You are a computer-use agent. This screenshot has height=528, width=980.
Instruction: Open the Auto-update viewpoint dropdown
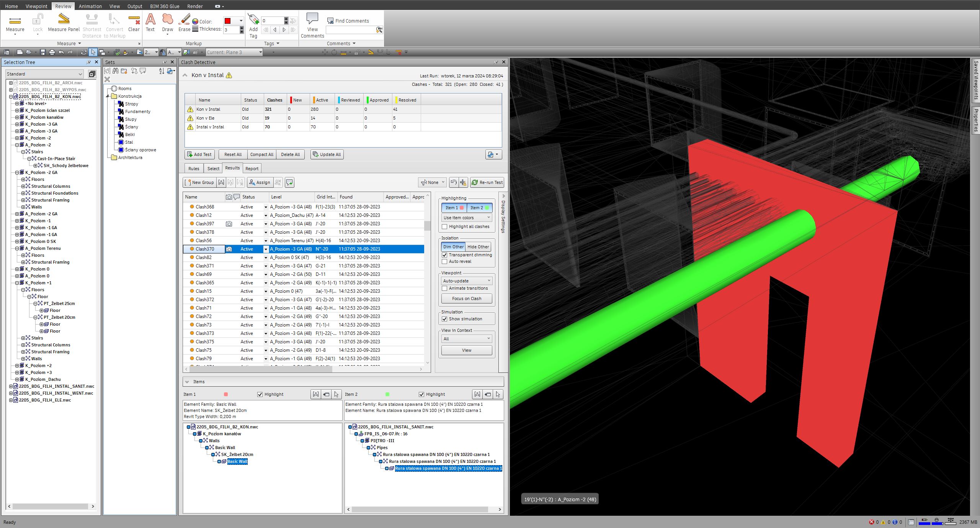click(466, 281)
